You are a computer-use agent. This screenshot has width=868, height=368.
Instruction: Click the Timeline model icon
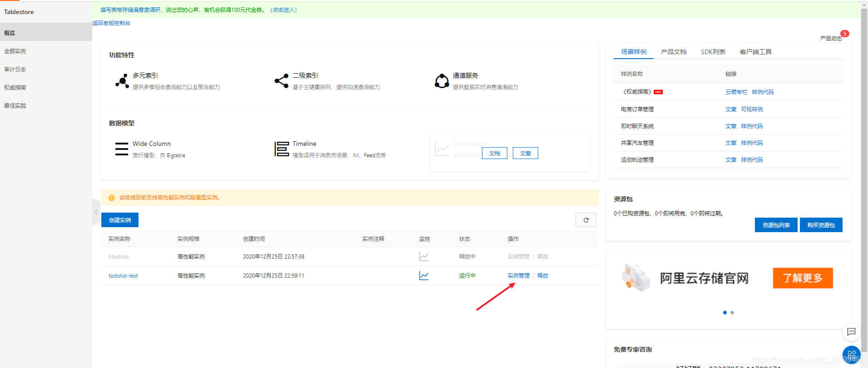(282, 149)
